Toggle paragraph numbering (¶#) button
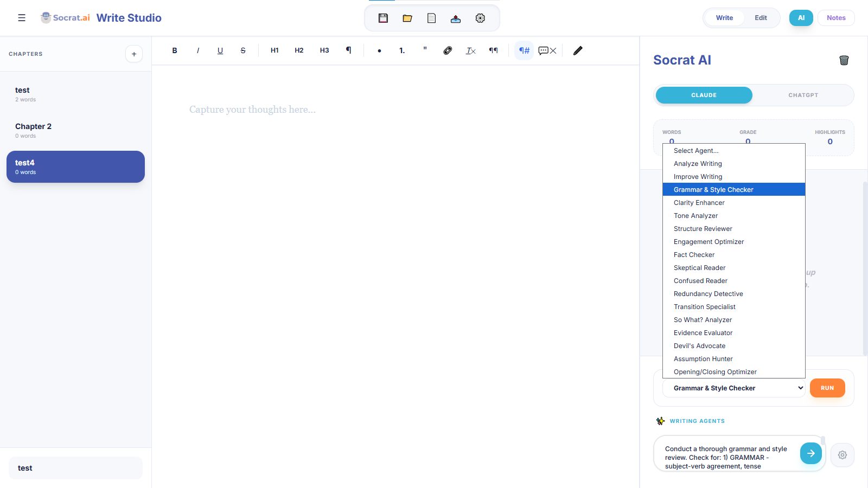This screenshot has width=868, height=488. pos(524,50)
